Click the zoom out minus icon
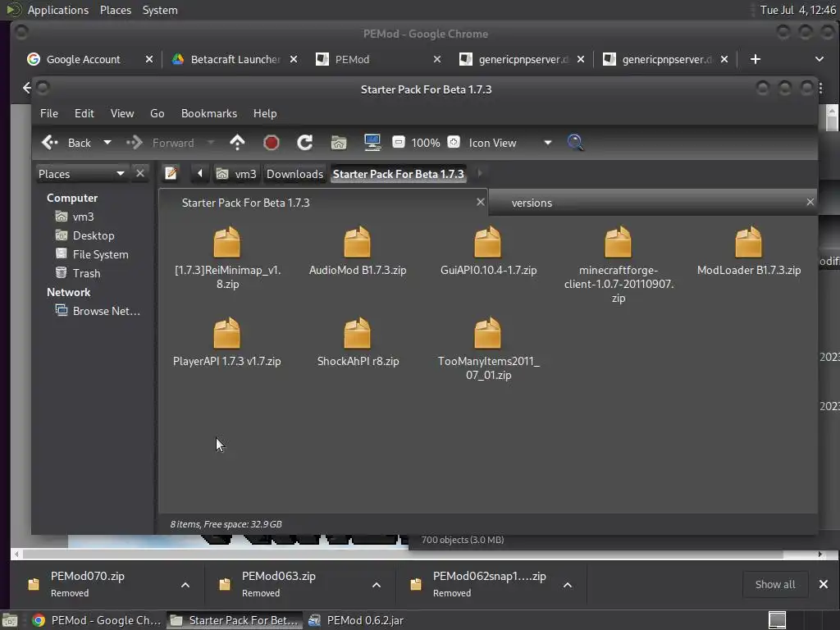 [x=399, y=142]
